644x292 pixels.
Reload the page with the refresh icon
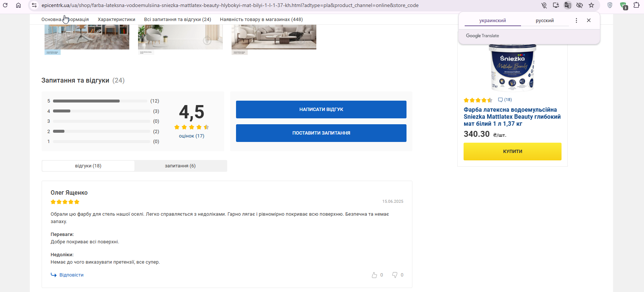(5, 5)
